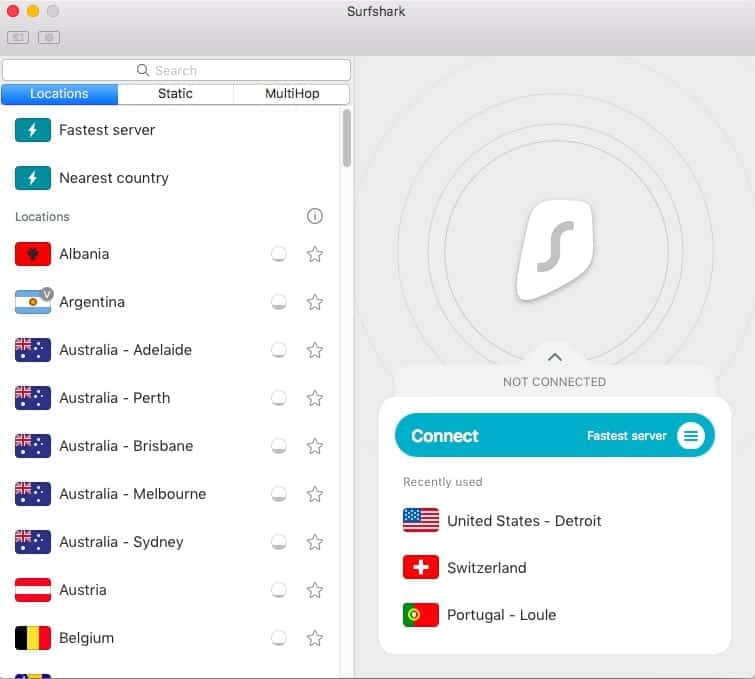The image size is (755, 679).
Task: Add Belgium to favorites via star
Action: pos(315,638)
